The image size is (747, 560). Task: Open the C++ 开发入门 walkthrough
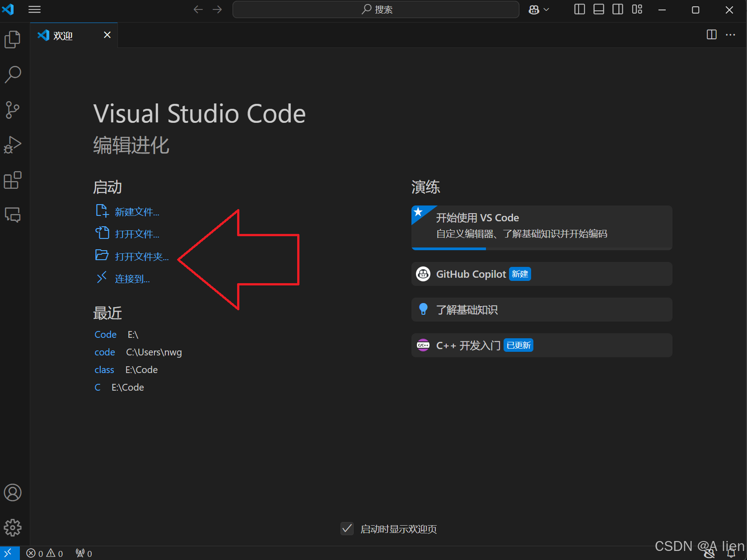point(542,345)
